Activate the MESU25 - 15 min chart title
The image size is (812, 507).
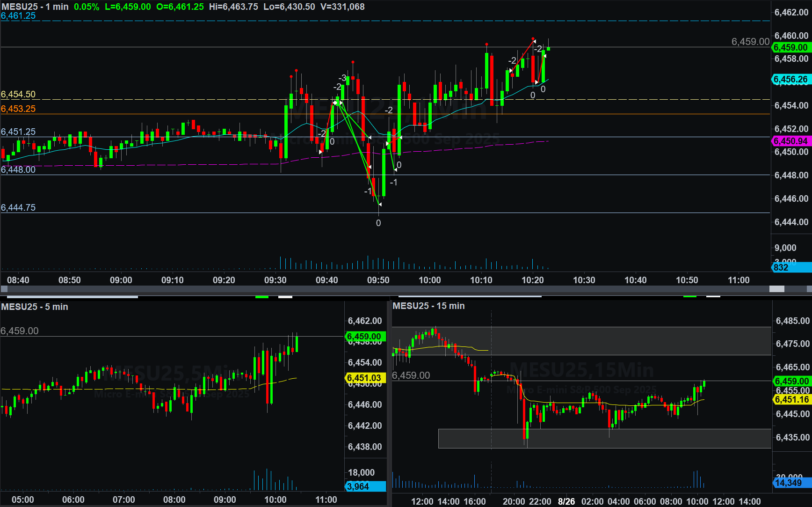click(428, 306)
